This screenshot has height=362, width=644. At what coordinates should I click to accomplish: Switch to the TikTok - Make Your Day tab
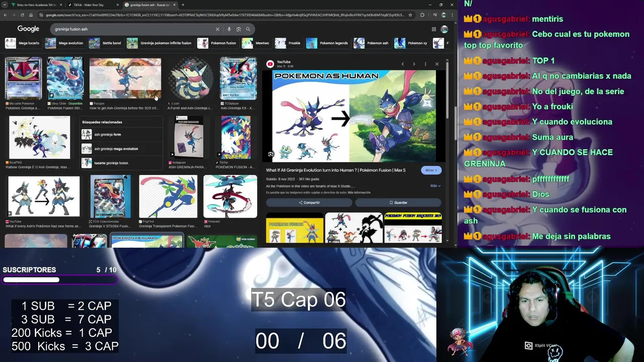(94, 5)
